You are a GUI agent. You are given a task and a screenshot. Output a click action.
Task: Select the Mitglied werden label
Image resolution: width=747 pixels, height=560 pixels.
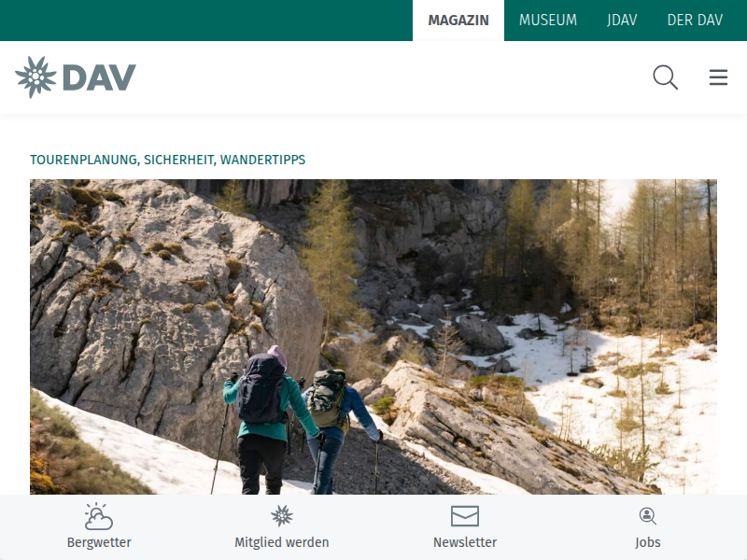[282, 542]
